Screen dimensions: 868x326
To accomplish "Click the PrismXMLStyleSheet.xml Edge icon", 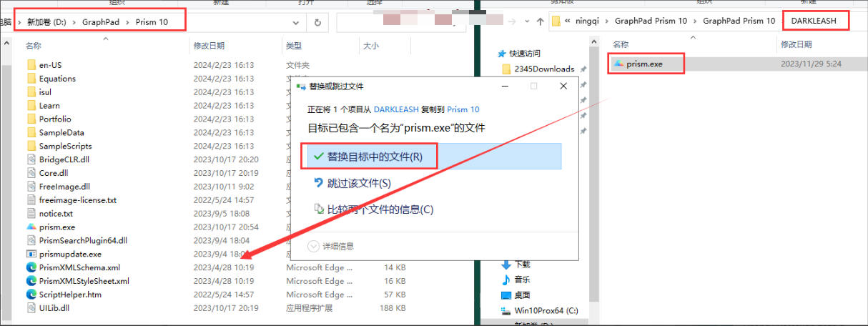I will click(x=31, y=281).
